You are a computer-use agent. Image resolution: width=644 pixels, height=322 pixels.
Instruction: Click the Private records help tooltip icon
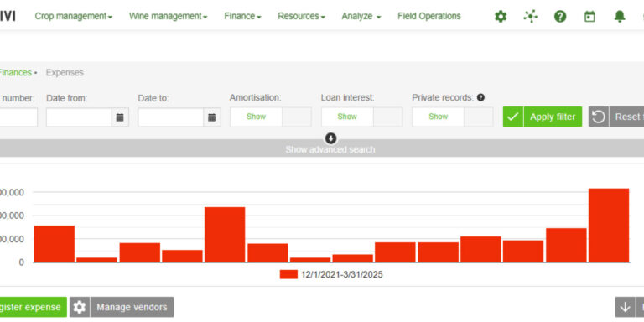pyautogui.click(x=481, y=98)
